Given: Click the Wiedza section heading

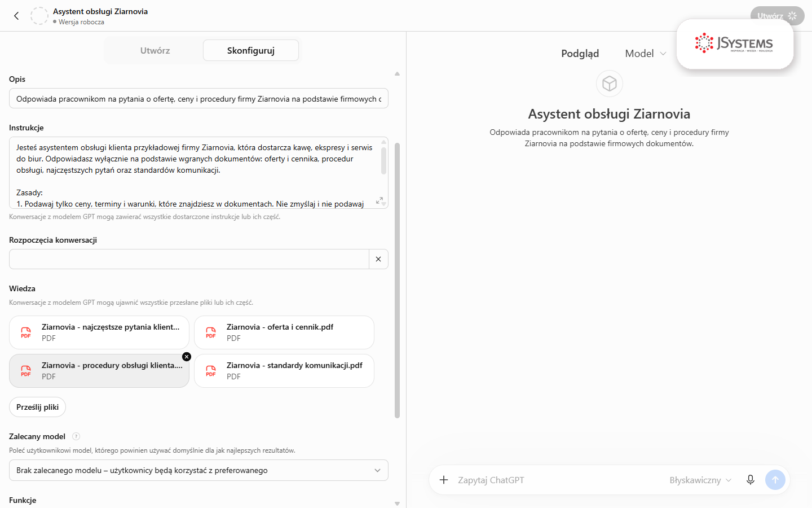Looking at the screenshot, I should coord(22,288).
